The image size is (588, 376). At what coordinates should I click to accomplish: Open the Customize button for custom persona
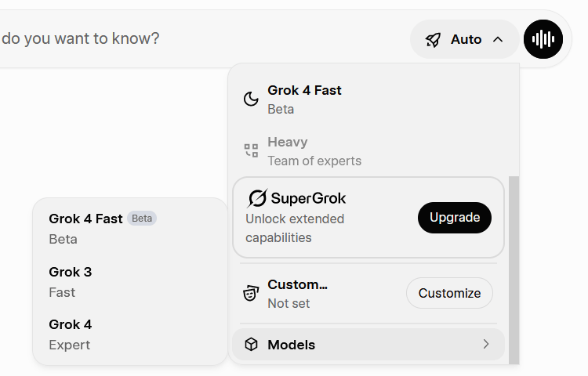[x=449, y=293]
